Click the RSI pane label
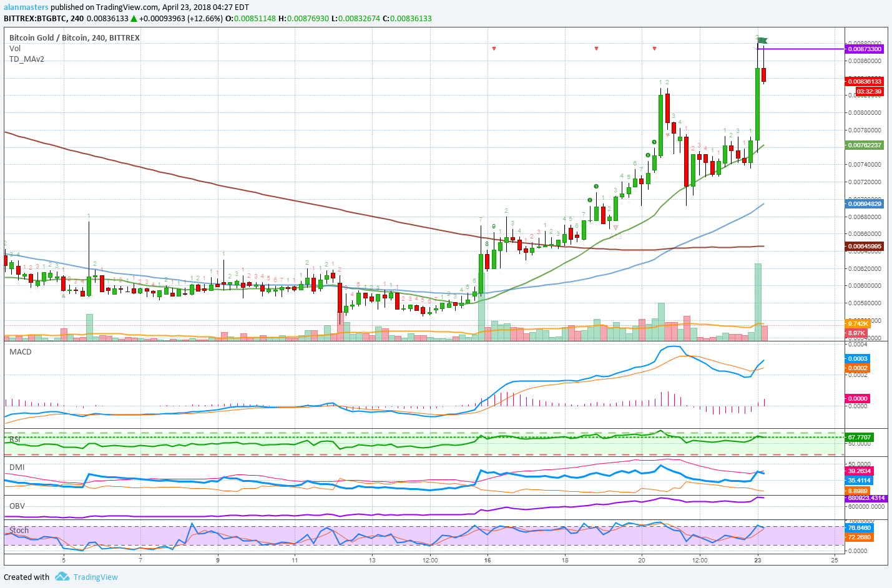The image size is (892, 588). (x=15, y=439)
